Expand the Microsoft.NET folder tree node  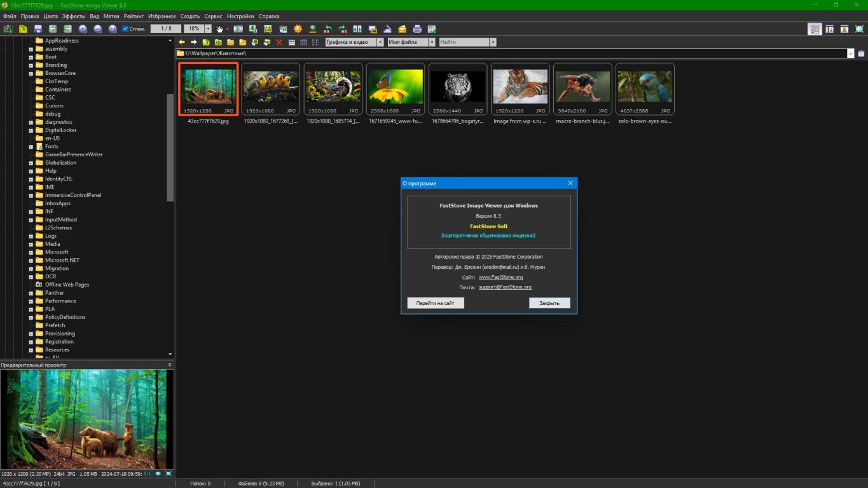coord(31,261)
